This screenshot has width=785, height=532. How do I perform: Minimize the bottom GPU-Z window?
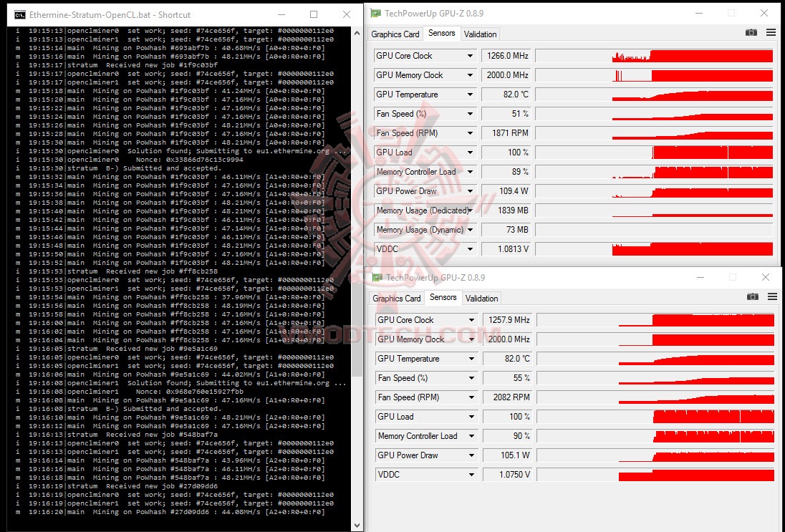700,277
